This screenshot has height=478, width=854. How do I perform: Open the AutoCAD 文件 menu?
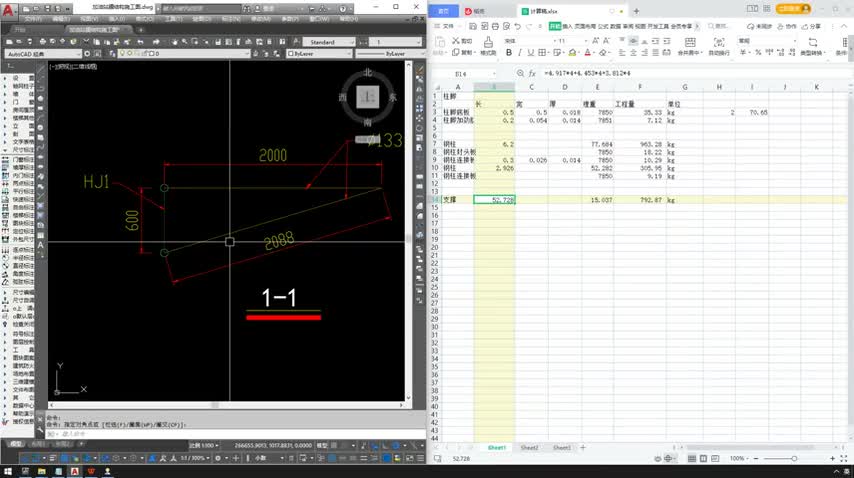[34, 19]
